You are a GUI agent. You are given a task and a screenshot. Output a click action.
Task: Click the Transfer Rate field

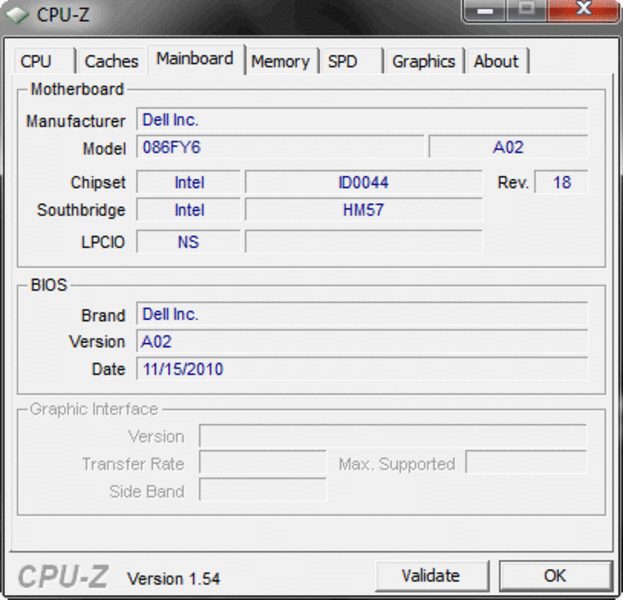(263, 462)
